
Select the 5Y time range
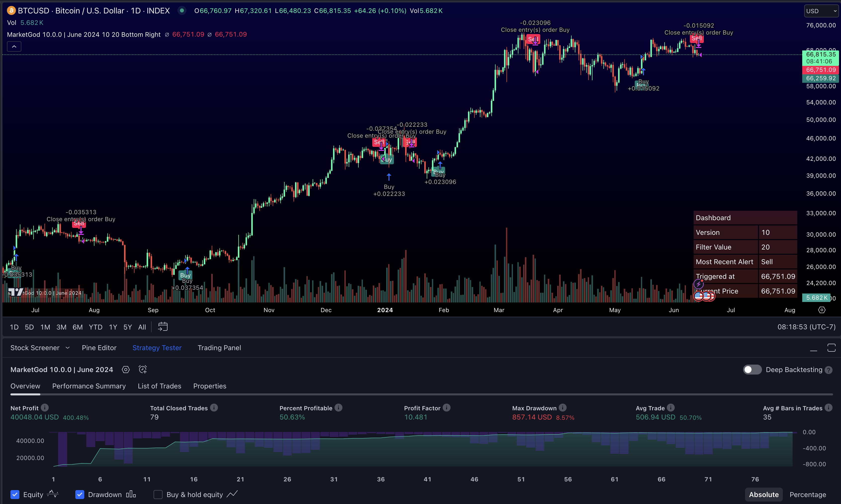[x=127, y=327]
